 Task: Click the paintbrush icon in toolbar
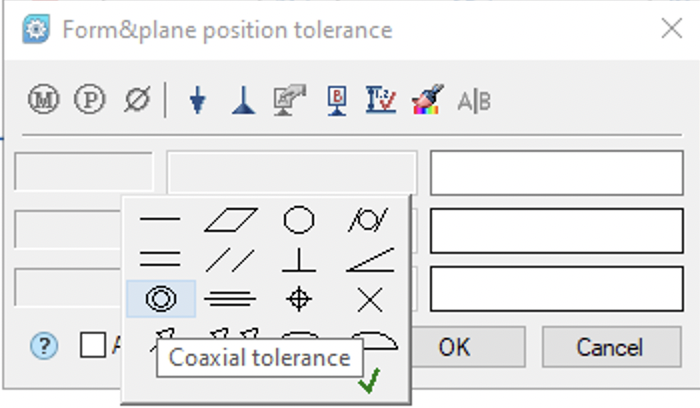(427, 100)
